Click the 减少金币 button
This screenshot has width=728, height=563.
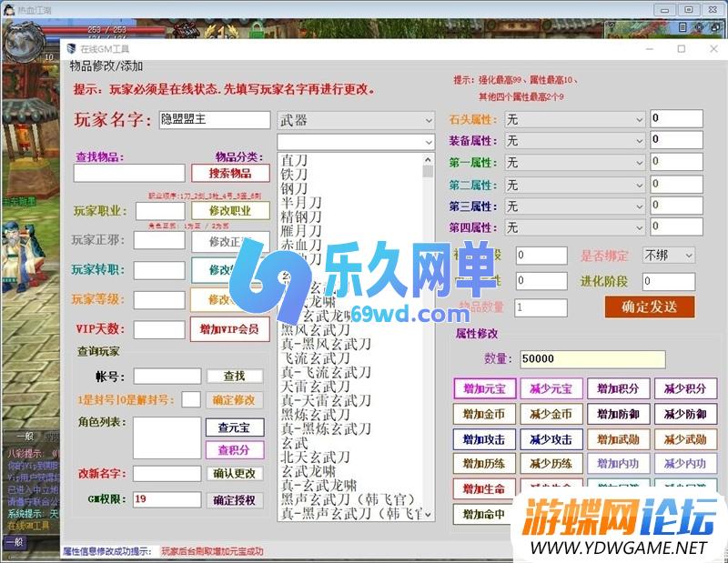pos(551,414)
